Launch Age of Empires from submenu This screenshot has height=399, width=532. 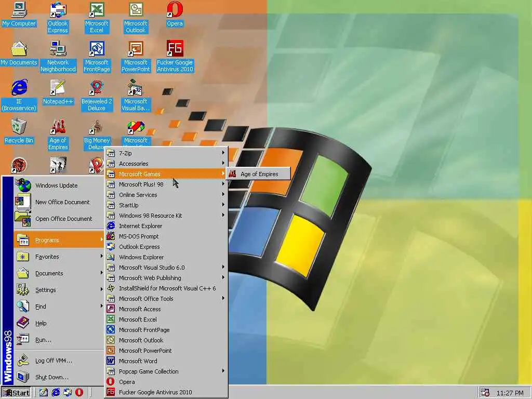259,174
